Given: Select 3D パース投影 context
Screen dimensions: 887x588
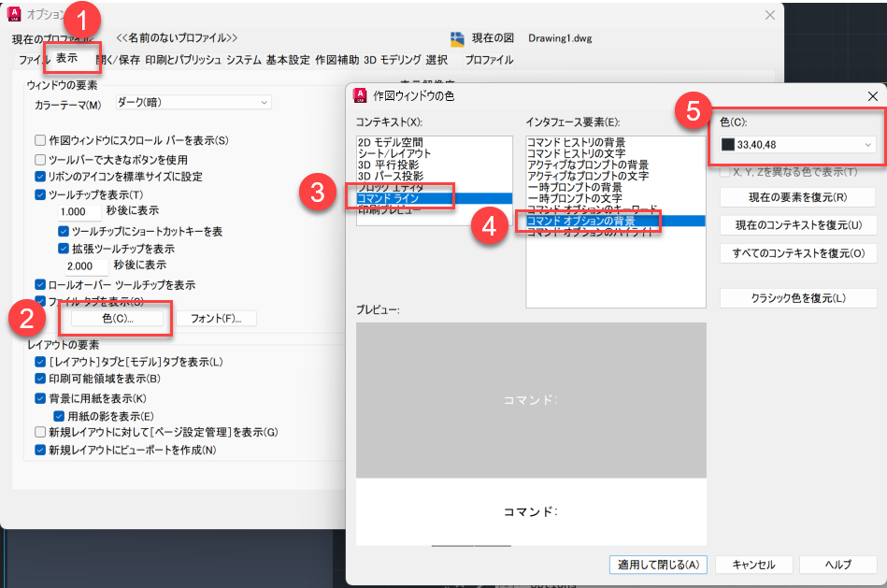Looking at the screenshot, I should click(435, 176).
